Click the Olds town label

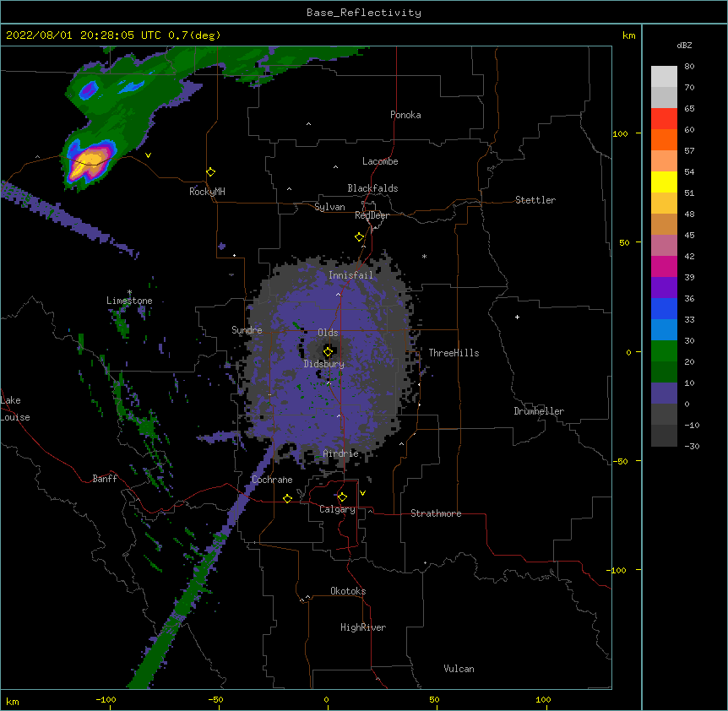(328, 333)
